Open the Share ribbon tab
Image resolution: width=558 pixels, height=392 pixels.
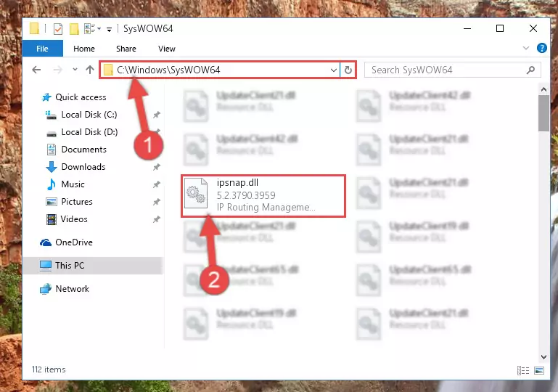[x=126, y=49]
